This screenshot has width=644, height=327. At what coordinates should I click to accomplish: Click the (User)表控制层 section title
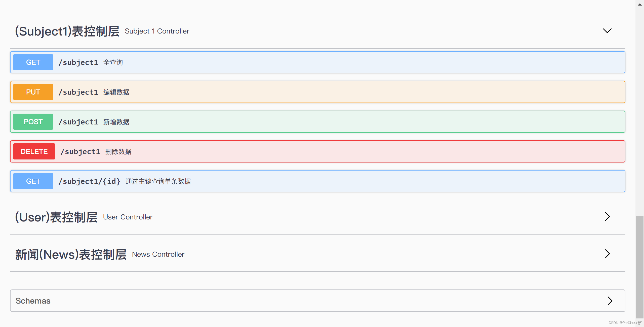point(56,217)
